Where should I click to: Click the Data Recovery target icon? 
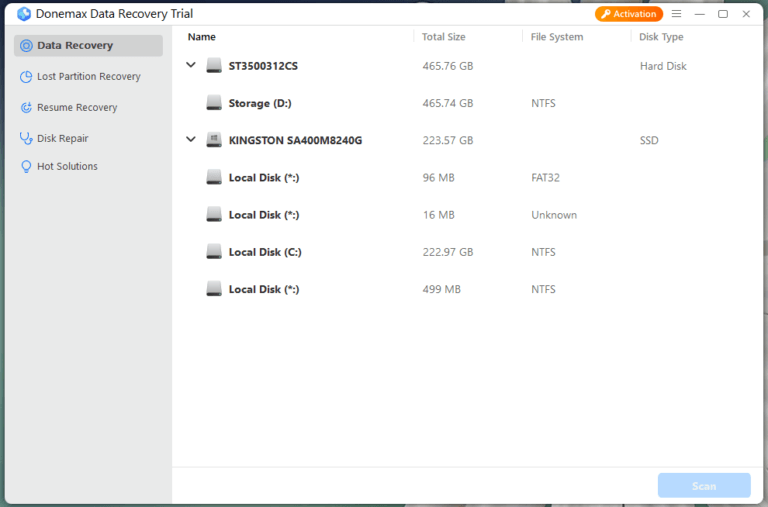pos(26,46)
